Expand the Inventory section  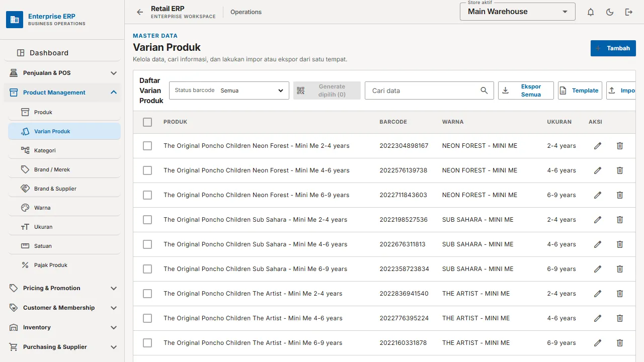(63, 327)
